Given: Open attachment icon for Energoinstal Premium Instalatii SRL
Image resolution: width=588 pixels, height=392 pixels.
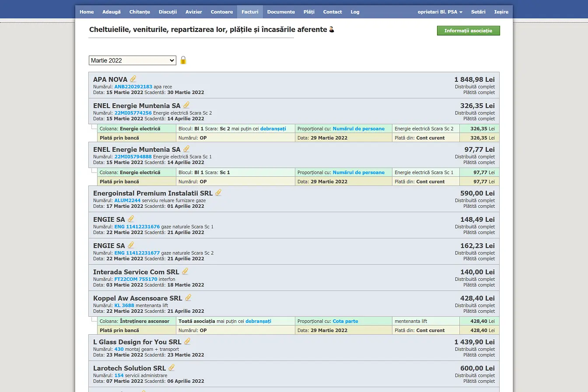Looking at the screenshot, I should [218, 192].
